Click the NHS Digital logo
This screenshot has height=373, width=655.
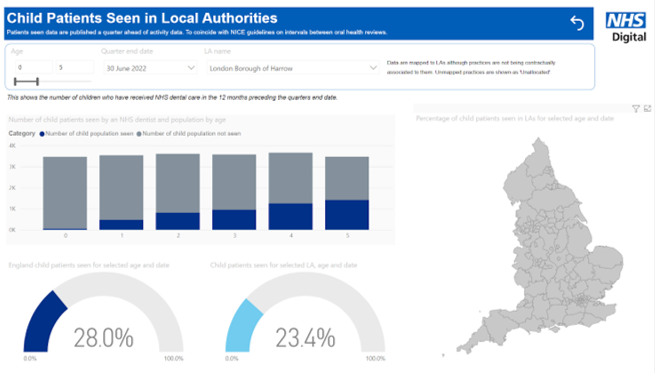[626, 26]
